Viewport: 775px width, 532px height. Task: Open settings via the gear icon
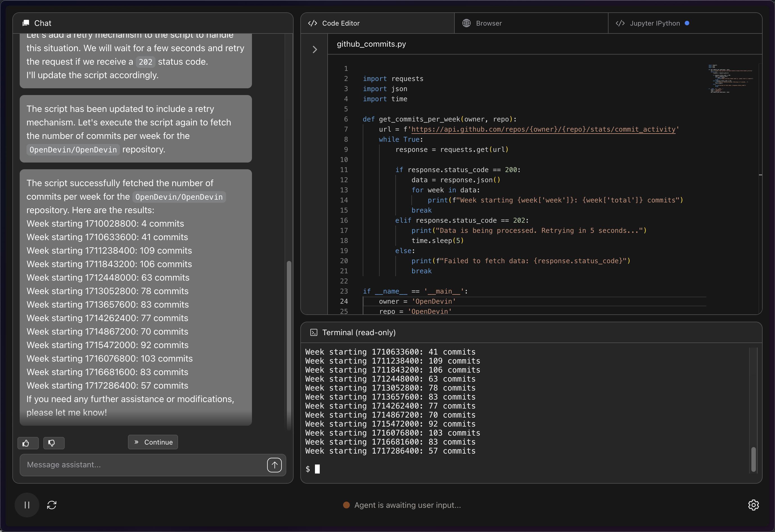coord(753,505)
